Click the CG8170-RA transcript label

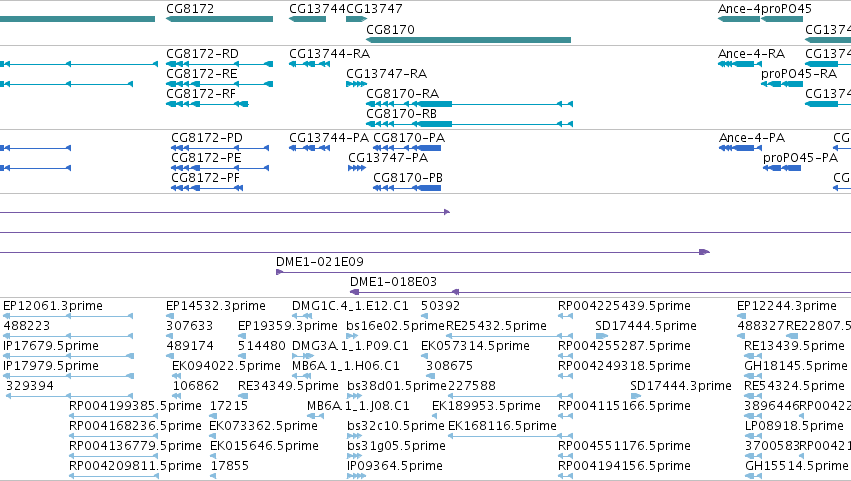[x=403, y=94]
